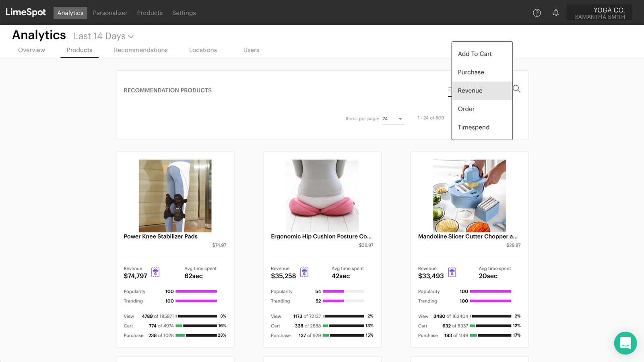Click the LimeSpot logo
This screenshot has width=644, height=362.
tap(26, 12)
